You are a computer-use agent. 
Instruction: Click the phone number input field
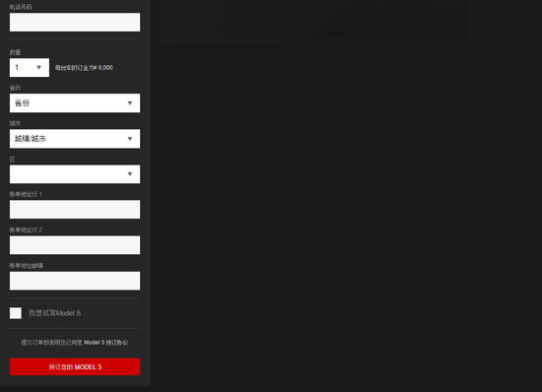[75, 22]
